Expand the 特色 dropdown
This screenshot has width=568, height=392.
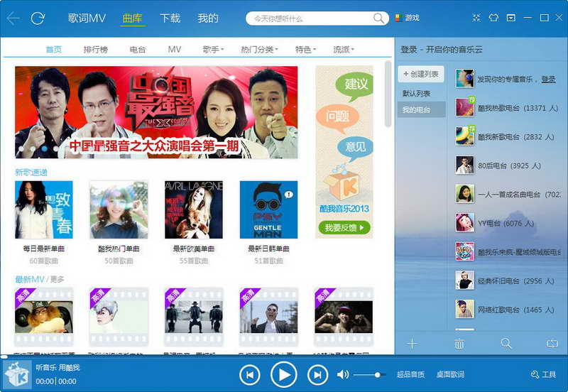click(305, 50)
